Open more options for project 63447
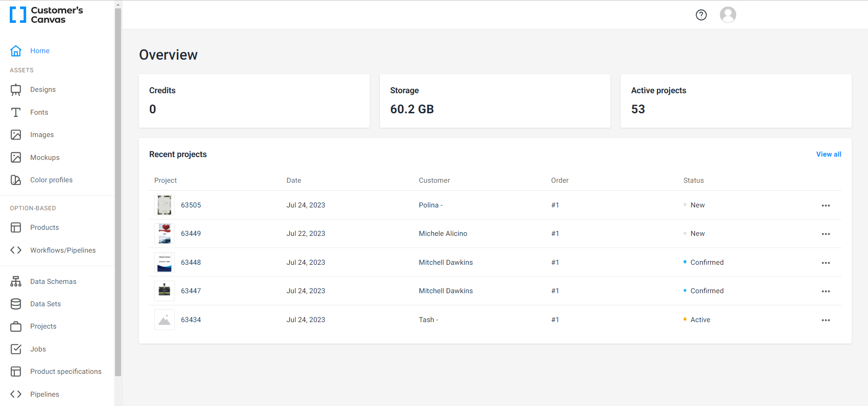 tap(826, 291)
